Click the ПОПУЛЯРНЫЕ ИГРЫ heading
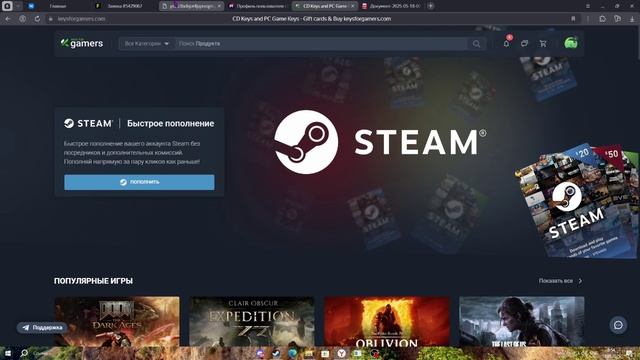This screenshot has width=640, height=360. point(93,281)
